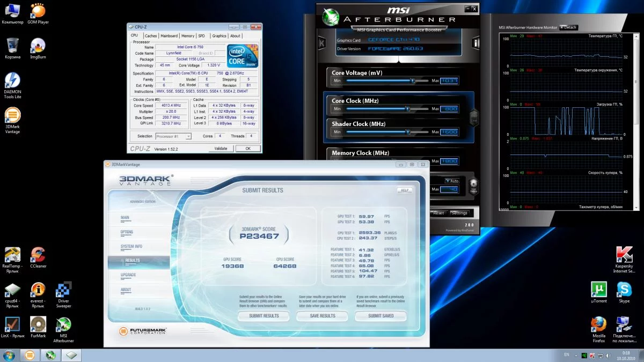Click SUBMIT SAVED in 3DMark Vantage
The width and height of the screenshot is (644, 362).
coord(381,316)
